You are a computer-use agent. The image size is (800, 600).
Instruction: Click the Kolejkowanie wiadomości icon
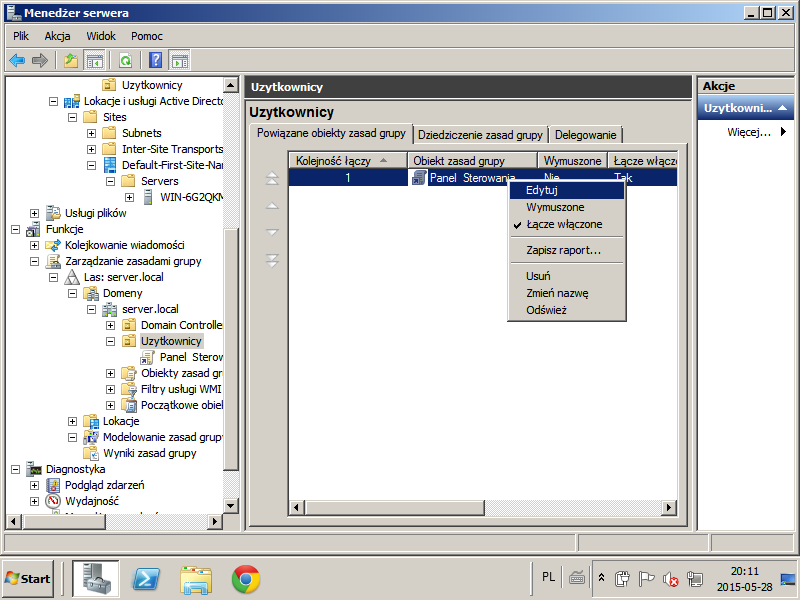[x=53, y=245]
